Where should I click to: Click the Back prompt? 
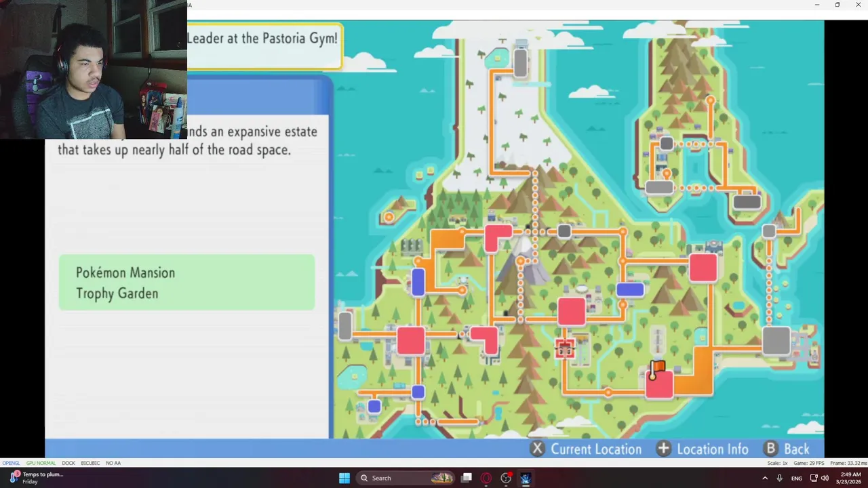tap(797, 449)
